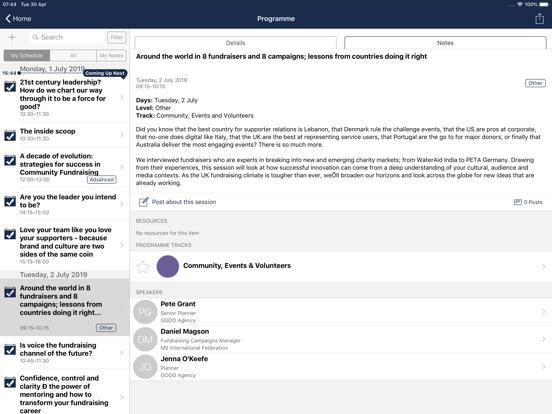Add a new item with the plus icon
Image resolution: width=552 pixels, height=414 pixels.
coord(12,37)
